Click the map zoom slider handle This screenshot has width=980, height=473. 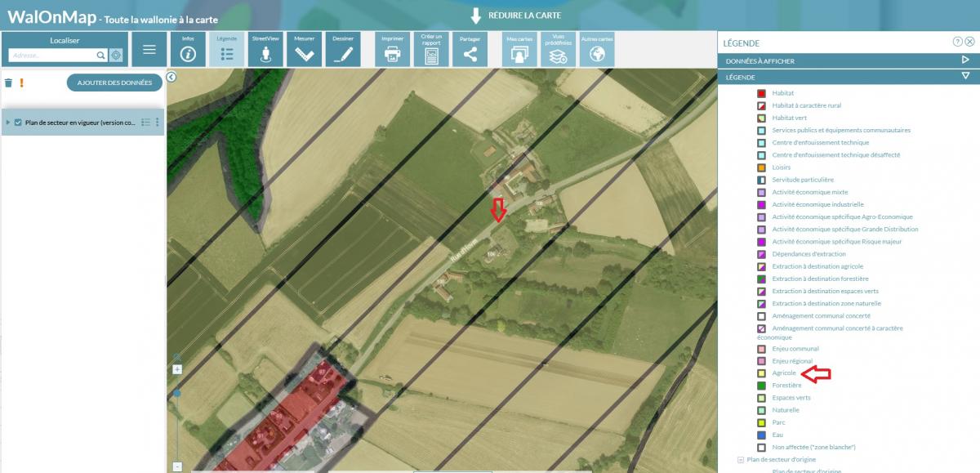tap(177, 393)
